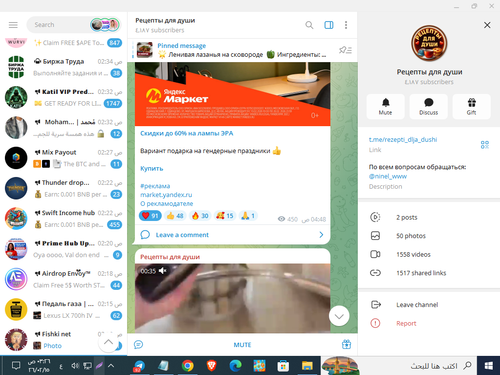Click the red Report warning icon
500x375 pixels.
coord(375,323)
